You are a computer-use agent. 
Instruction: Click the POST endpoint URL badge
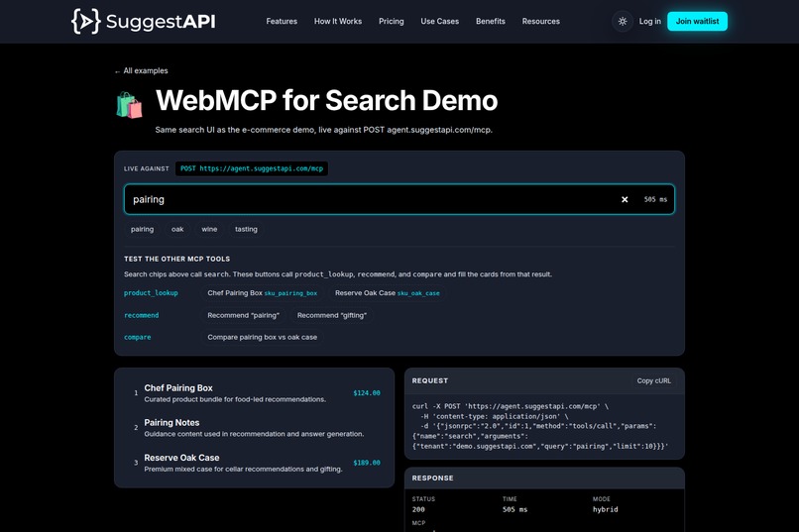pyautogui.click(x=252, y=168)
